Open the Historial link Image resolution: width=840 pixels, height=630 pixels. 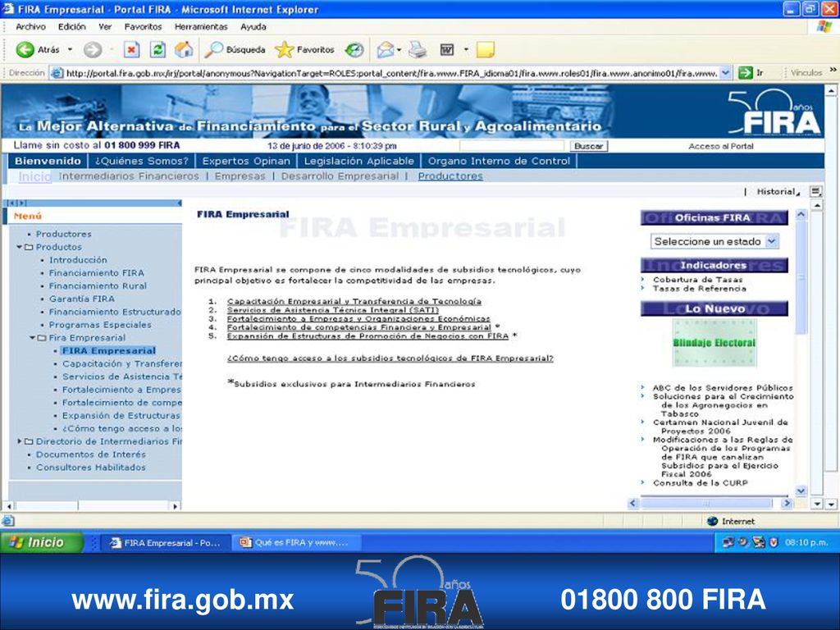click(776, 191)
